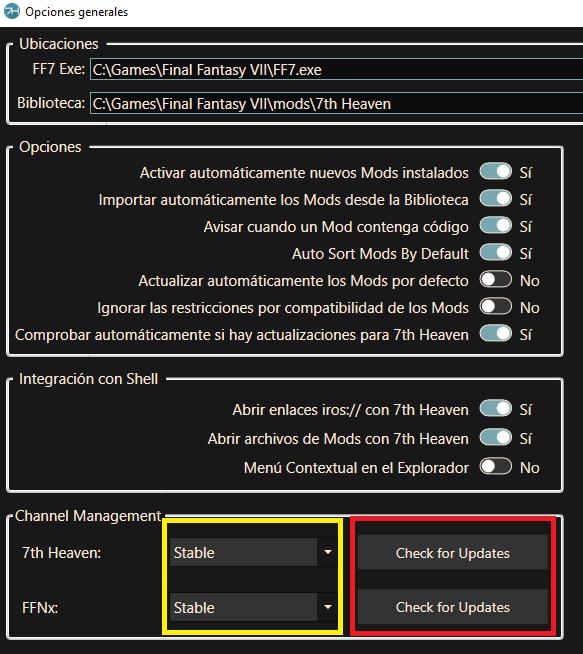583x654 pixels.
Task: Toggle Avisar cuando un Mod contenga código
Action: (x=495, y=226)
